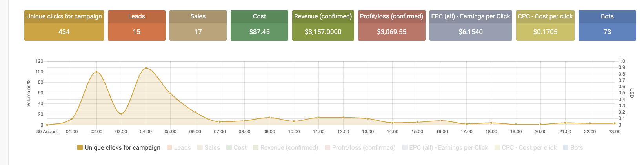Click the Profit/loss (confirmed) tile
The width and height of the screenshot is (644, 165).
[391, 25]
